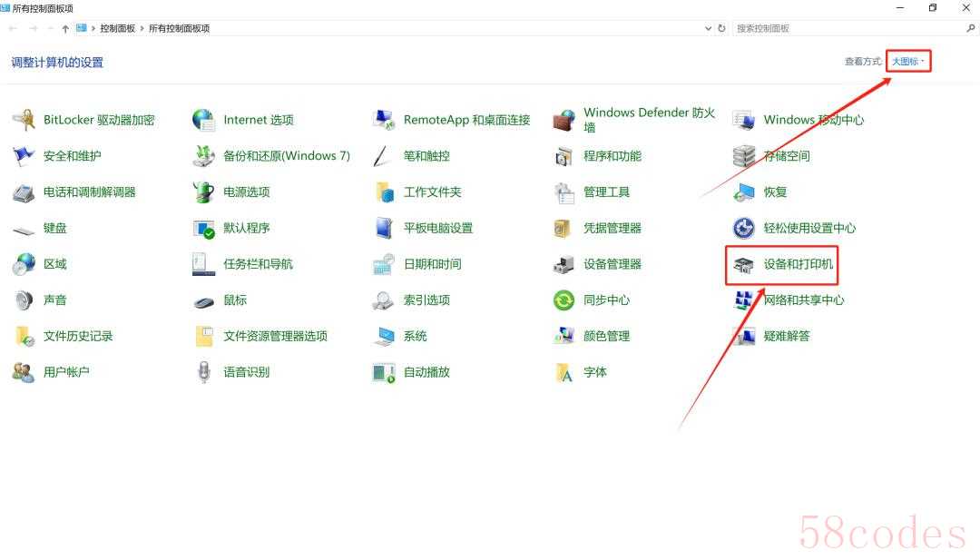The width and height of the screenshot is (980, 560).
Task: Click the 自动播放 icon
Action: pos(384,373)
